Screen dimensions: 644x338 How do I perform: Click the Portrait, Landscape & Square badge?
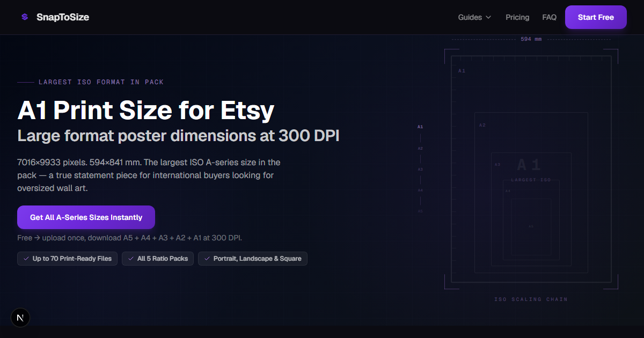point(253,259)
